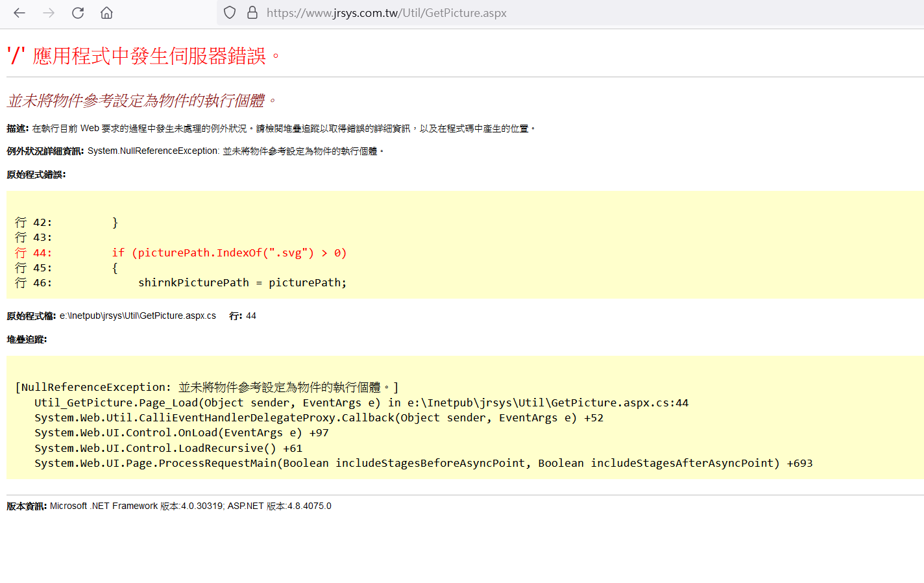Image resolution: width=924 pixels, height=583 pixels.
Task: Select the Util_GetPicture.Page_Load stack line
Action: point(361,403)
